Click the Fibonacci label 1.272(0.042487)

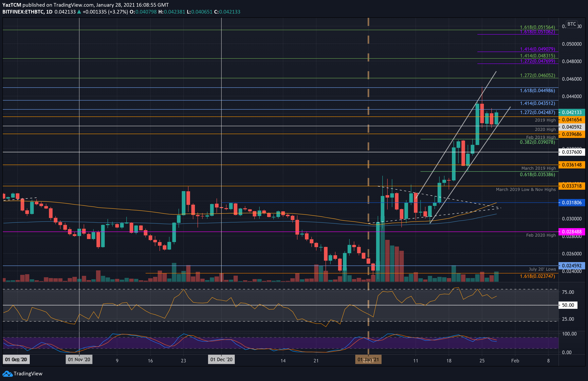(x=537, y=112)
